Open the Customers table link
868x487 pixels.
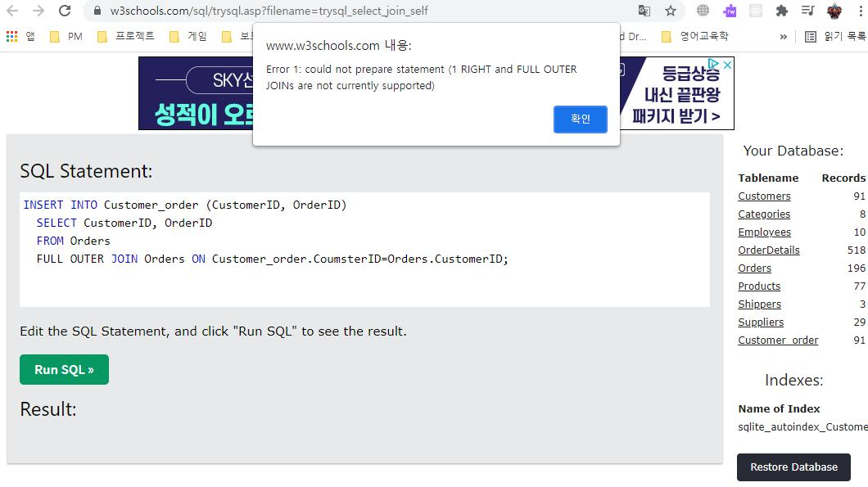764,196
